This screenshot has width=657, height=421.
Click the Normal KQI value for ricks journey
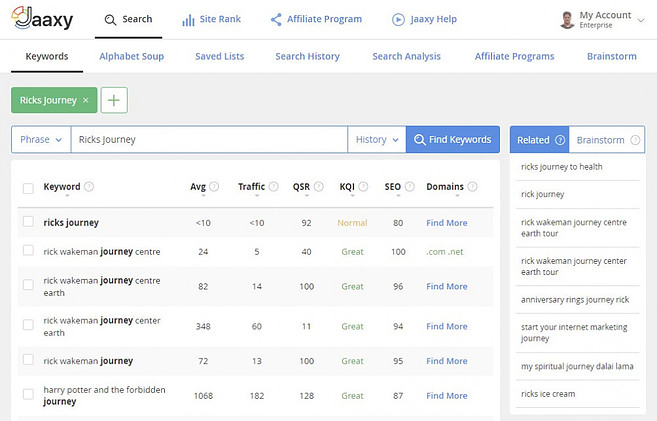(352, 223)
